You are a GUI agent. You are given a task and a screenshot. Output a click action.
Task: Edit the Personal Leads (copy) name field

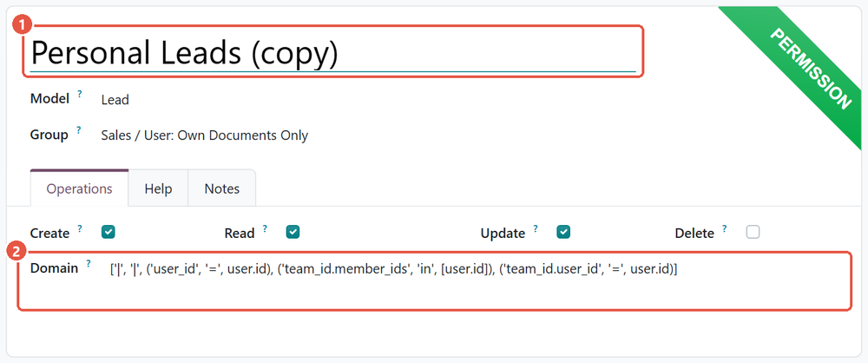332,53
